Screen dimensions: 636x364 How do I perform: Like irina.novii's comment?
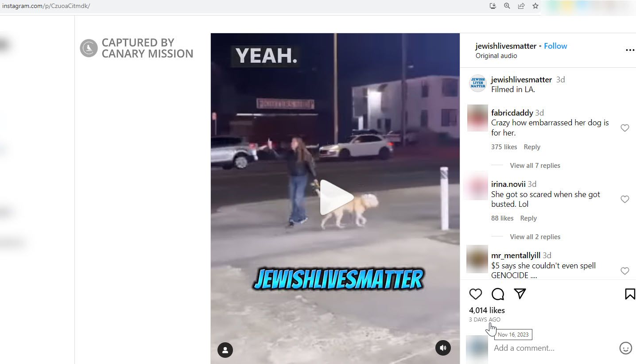(x=625, y=199)
